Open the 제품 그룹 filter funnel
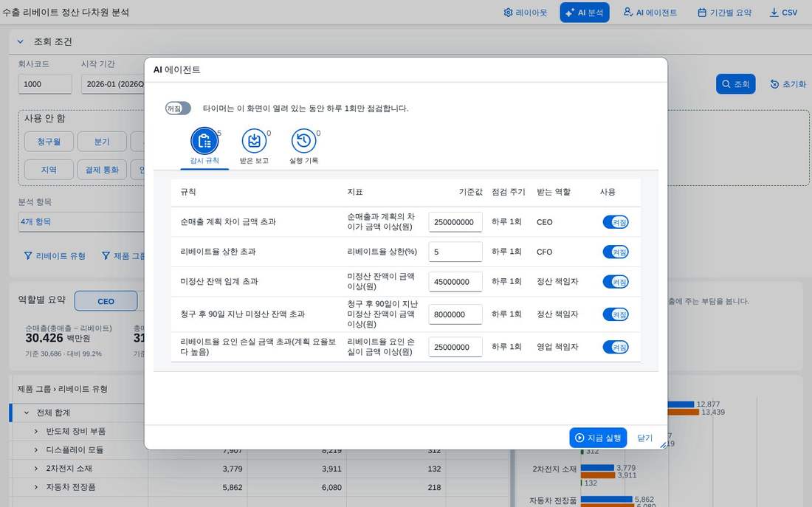The image size is (812, 507). [124, 256]
